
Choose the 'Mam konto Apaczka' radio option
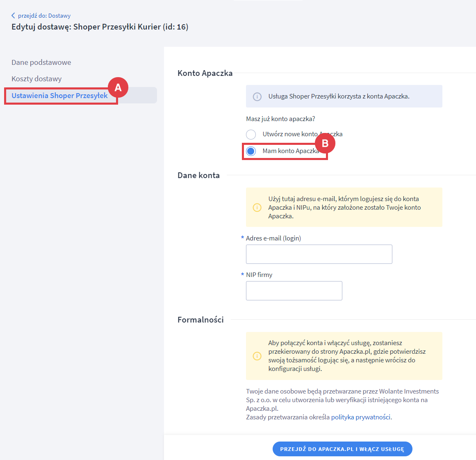251,151
